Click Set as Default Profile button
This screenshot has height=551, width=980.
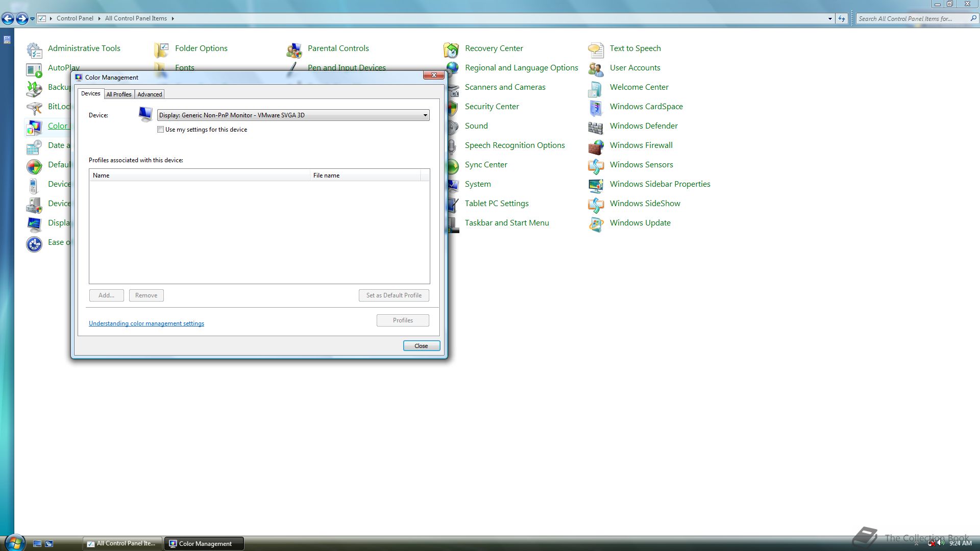394,295
